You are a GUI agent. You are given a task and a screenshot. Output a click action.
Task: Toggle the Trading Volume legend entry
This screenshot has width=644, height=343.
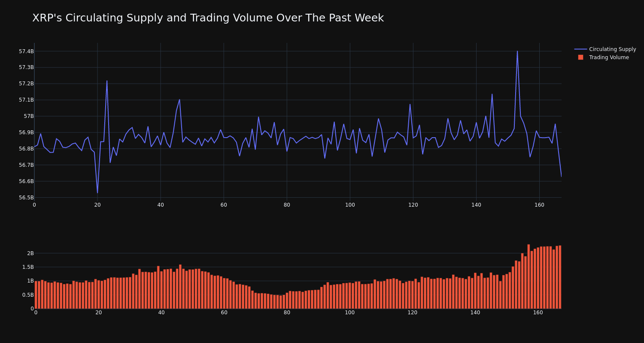pyautogui.click(x=605, y=57)
